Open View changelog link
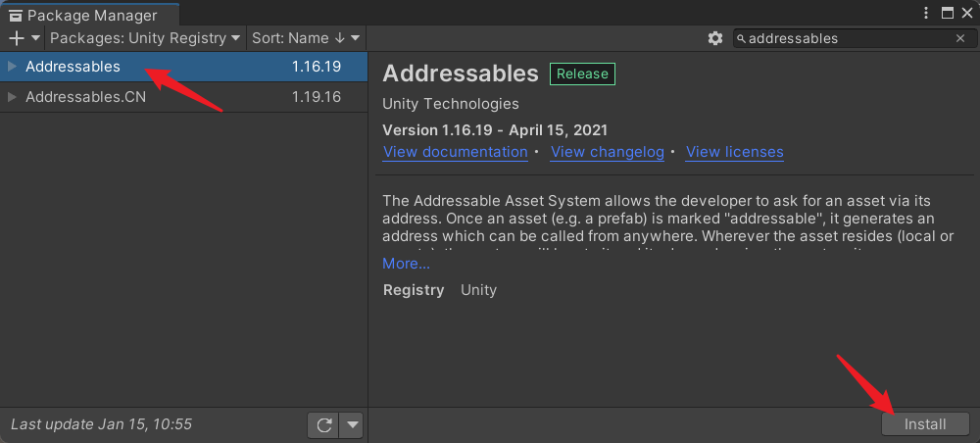Screen dimensions: 980x443 pos(607,152)
